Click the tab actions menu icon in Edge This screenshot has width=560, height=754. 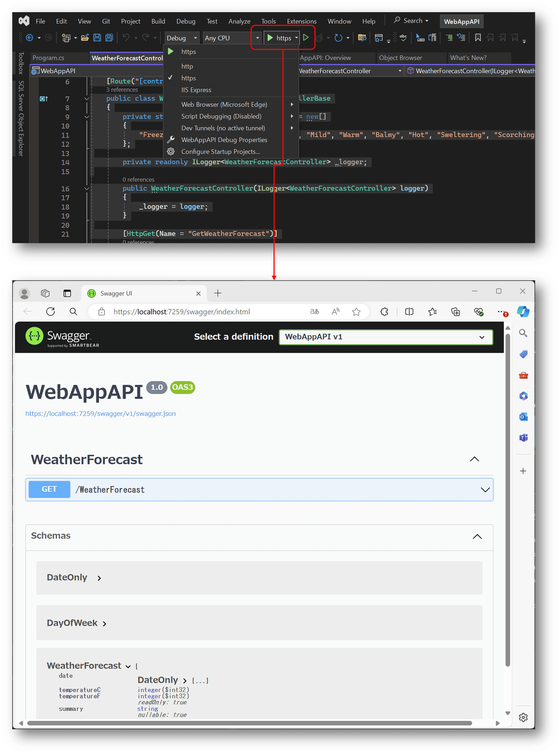click(67, 293)
